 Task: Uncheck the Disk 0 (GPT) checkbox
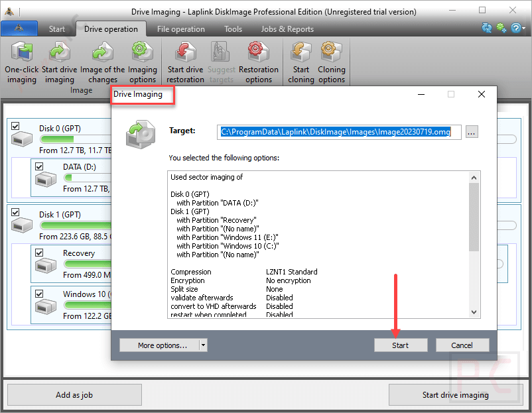pyautogui.click(x=15, y=126)
